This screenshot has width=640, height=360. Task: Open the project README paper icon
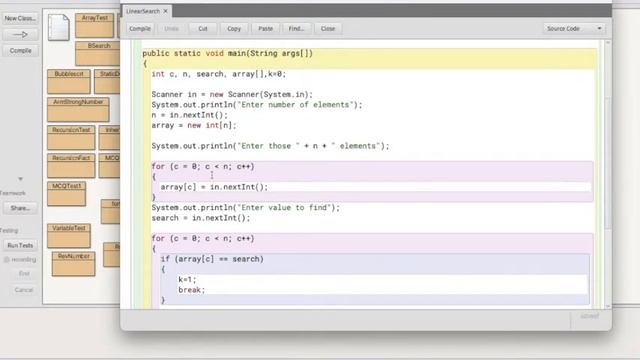pos(58,27)
